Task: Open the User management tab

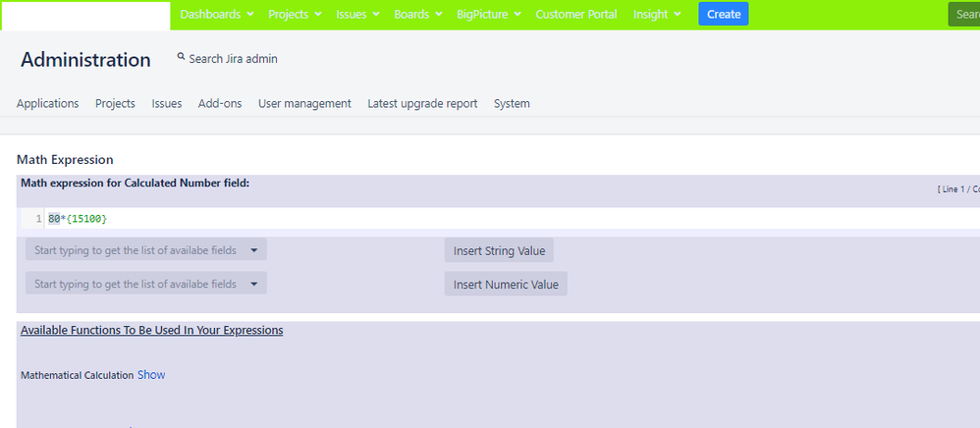Action: [304, 104]
